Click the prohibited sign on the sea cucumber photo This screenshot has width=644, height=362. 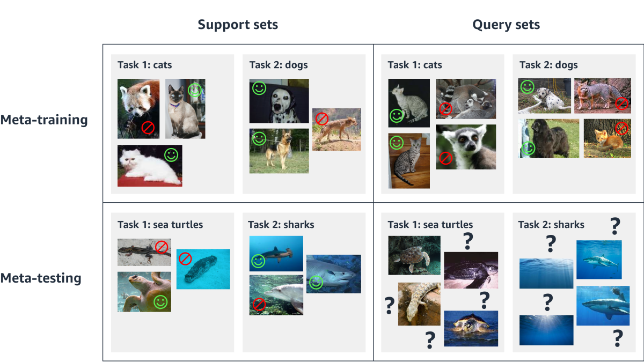pos(185,258)
